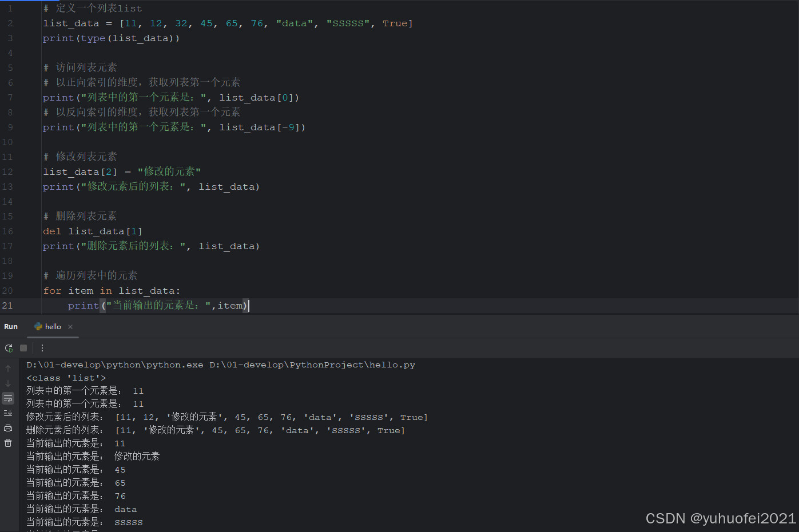Viewport: 799px width, 532px height.
Task: Click the comment '# 访问列表元素'
Action: click(x=80, y=67)
